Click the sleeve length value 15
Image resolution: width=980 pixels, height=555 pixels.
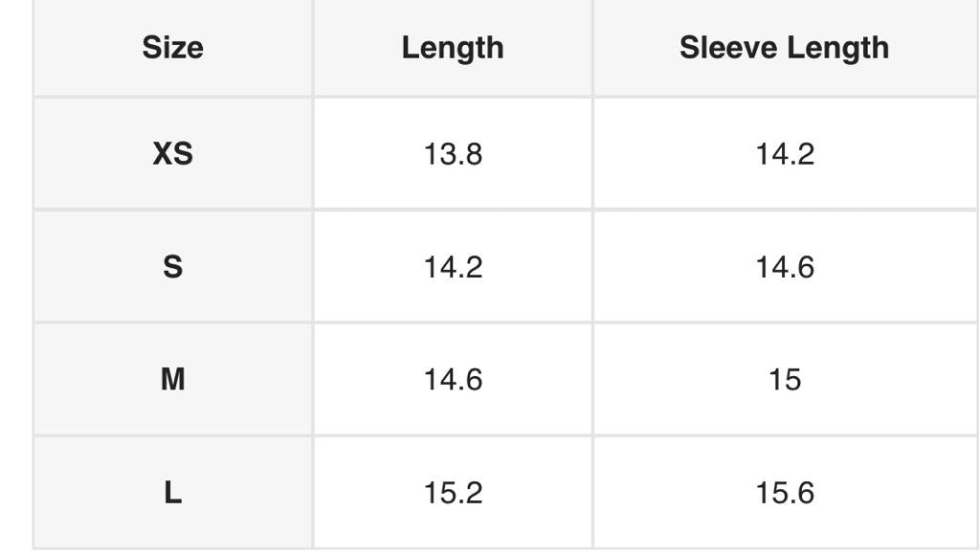pyautogui.click(x=785, y=379)
